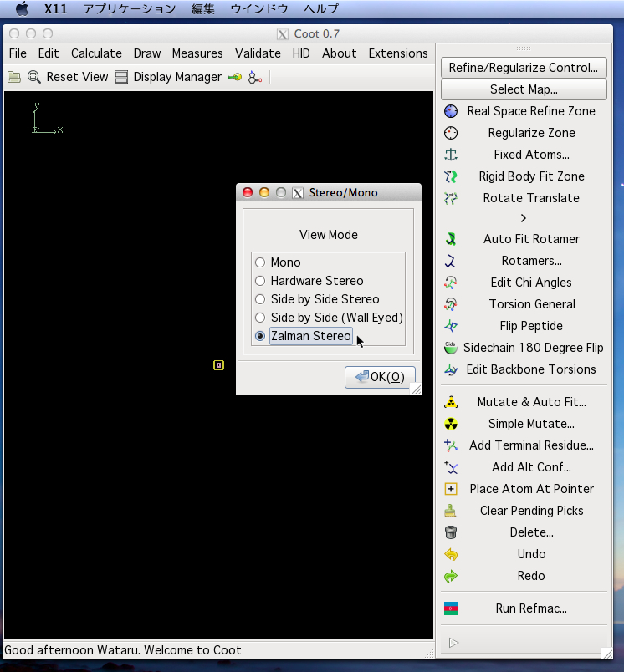Open the ヘルプ menu
This screenshot has height=672, width=624.
[321, 8]
